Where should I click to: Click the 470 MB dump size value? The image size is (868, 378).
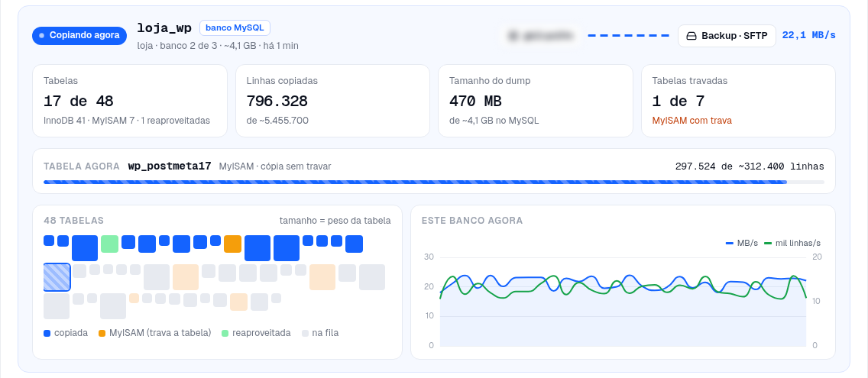coord(475,102)
